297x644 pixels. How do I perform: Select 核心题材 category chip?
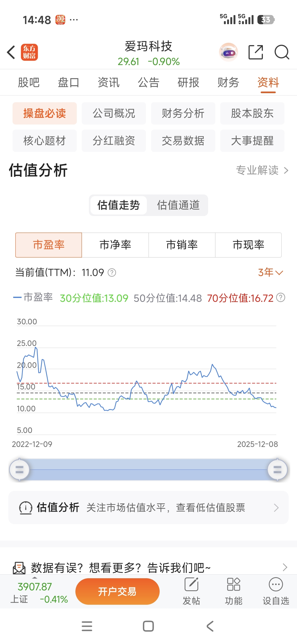(x=45, y=141)
